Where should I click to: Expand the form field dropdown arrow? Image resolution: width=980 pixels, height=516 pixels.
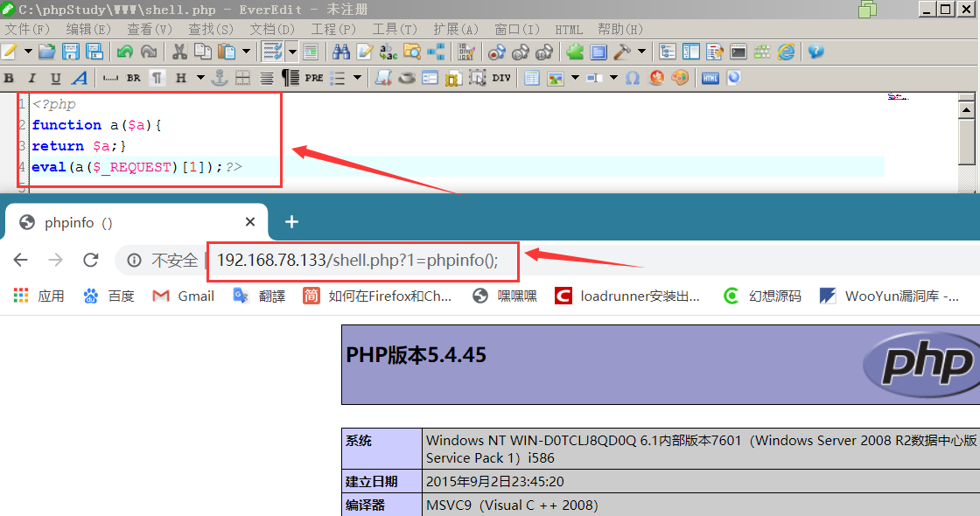pos(613,78)
